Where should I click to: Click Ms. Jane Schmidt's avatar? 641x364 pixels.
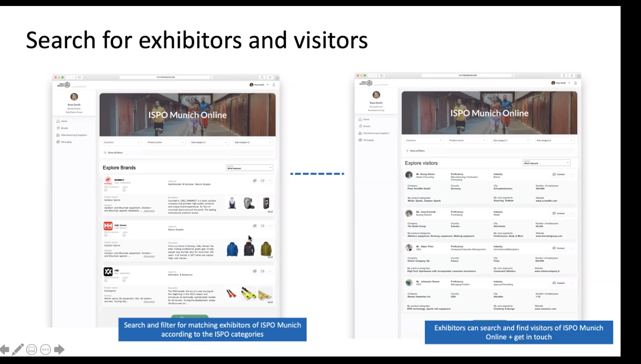point(409,213)
